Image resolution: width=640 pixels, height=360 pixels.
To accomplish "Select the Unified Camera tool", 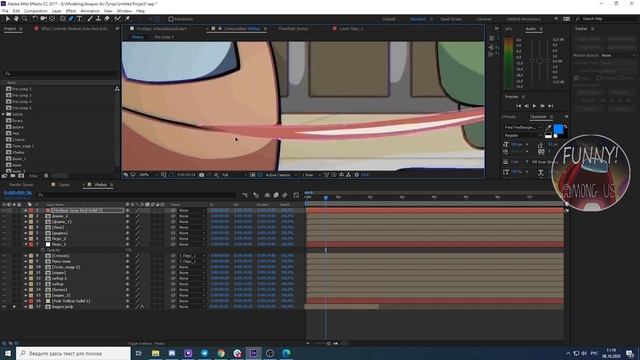I will point(43,19).
